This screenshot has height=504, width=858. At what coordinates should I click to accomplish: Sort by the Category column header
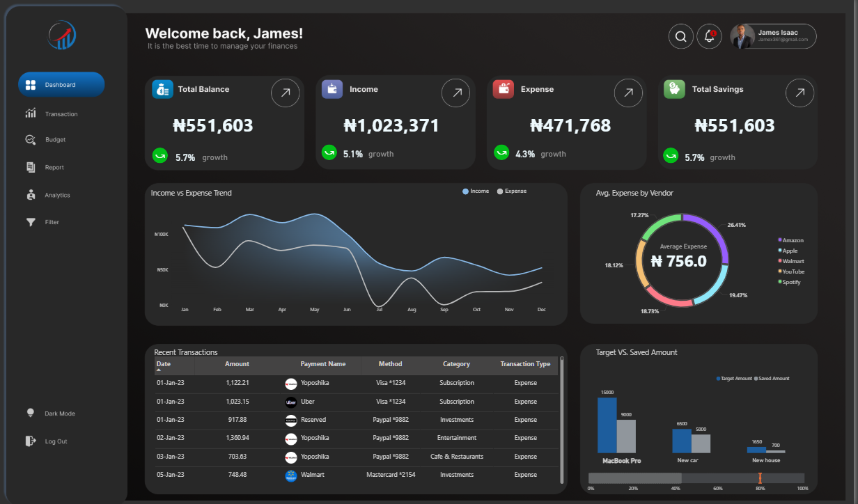[456, 364]
